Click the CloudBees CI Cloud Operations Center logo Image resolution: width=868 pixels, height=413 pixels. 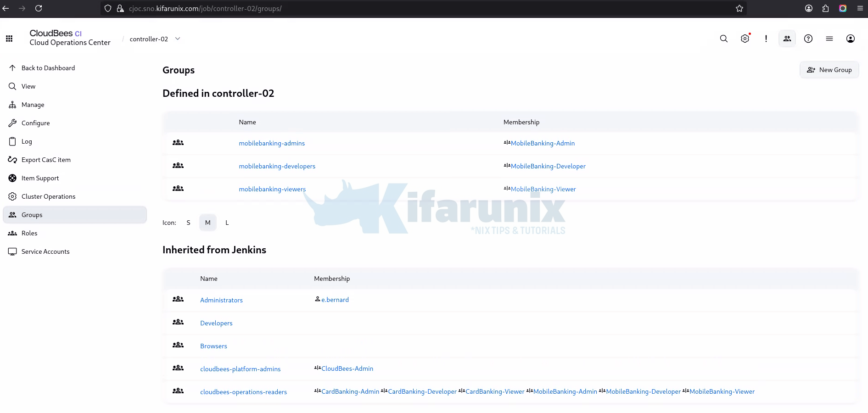70,38
